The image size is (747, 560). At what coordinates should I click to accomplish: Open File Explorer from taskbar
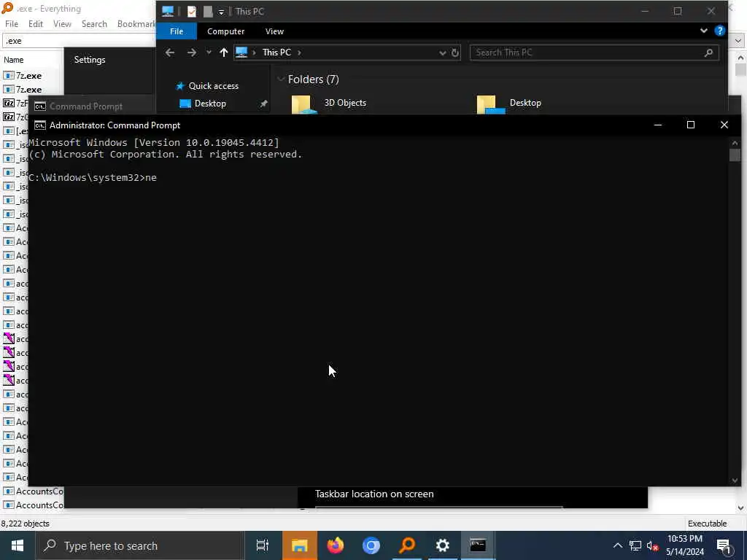click(x=299, y=545)
